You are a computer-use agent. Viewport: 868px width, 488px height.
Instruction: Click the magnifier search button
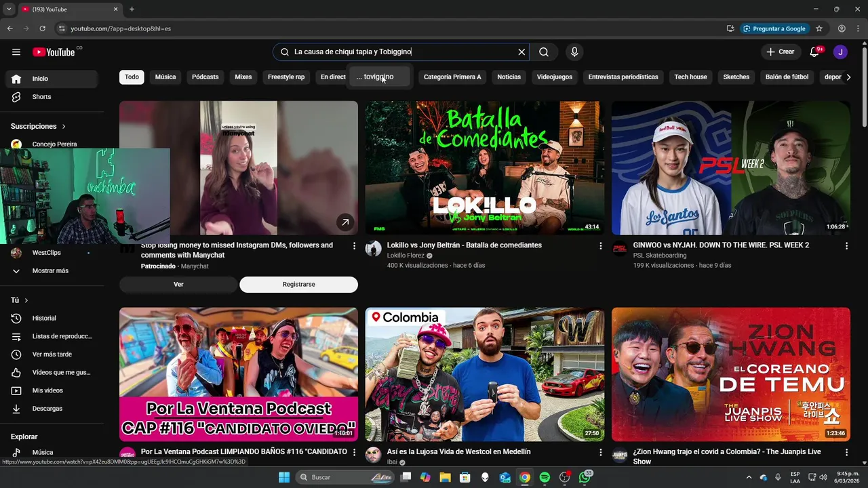[x=544, y=52]
